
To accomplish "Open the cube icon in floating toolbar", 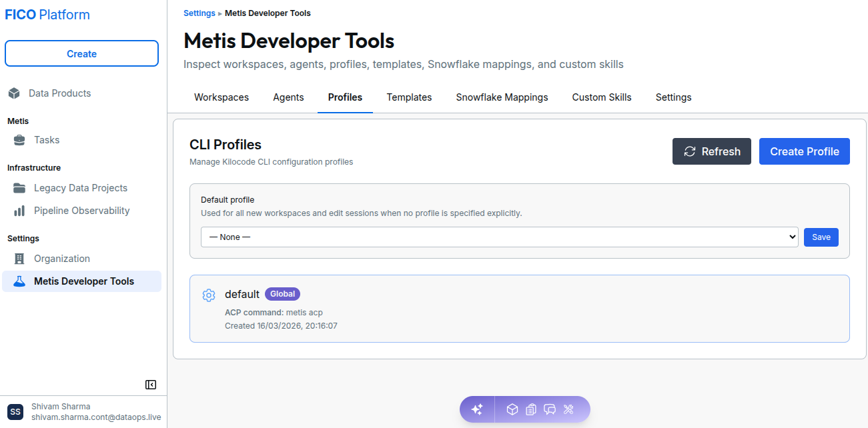I will [x=512, y=409].
